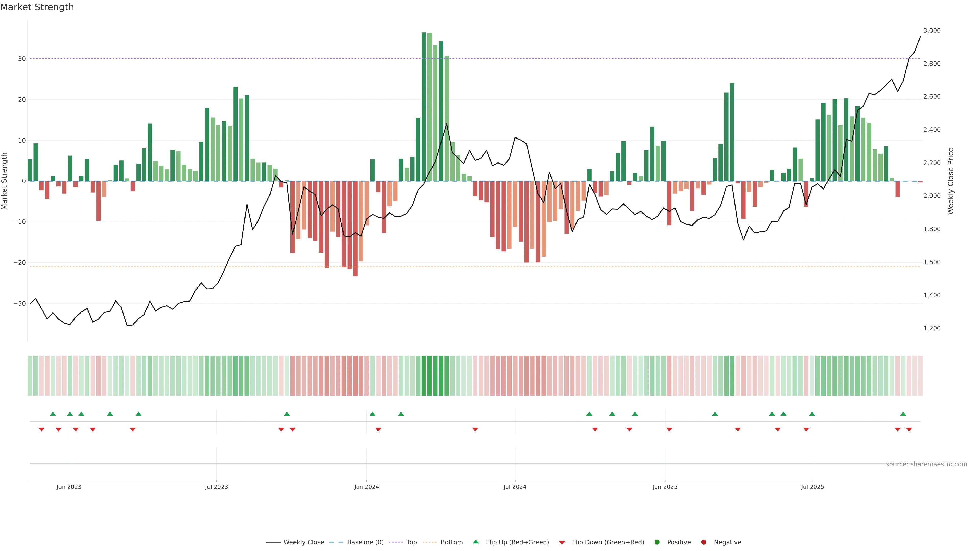
Task: Click the source: sharemaestro.com text
Action: 926,464
